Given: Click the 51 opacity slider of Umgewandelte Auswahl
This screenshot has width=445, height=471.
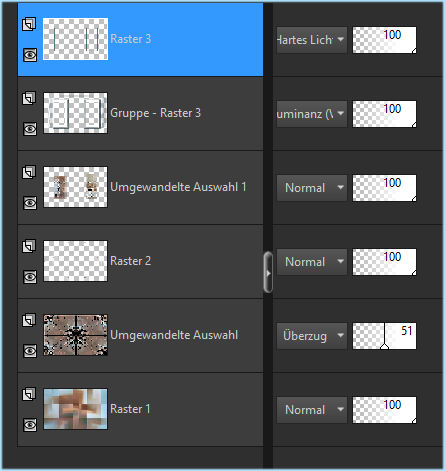Looking at the screenshot, I should pyautogui.click(x=384, y=336).
